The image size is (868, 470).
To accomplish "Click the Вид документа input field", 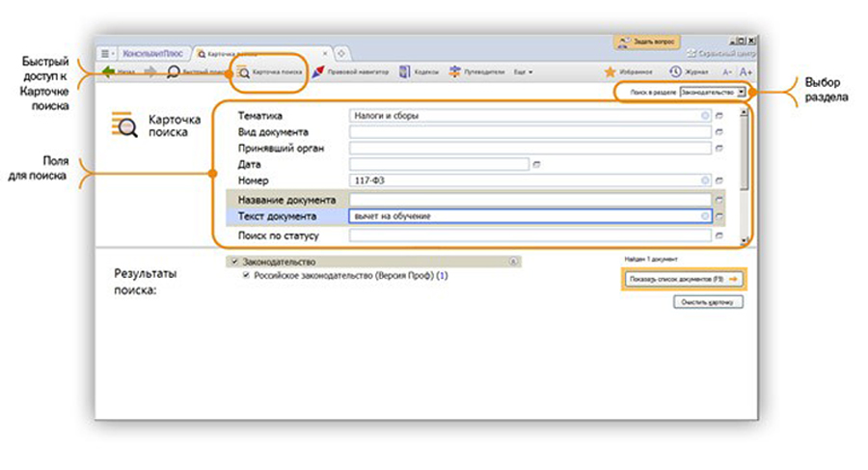I will pos(530,132).
